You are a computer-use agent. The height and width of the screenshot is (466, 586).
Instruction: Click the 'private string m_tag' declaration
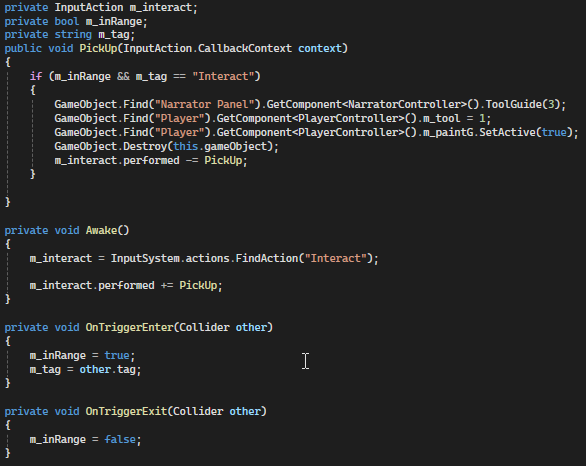(x=70, y=35)
